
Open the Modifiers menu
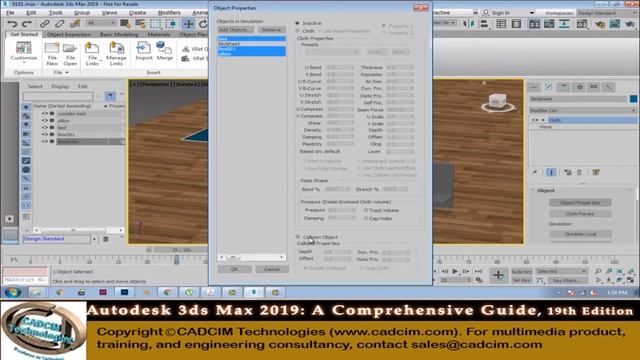coord(169,13)
